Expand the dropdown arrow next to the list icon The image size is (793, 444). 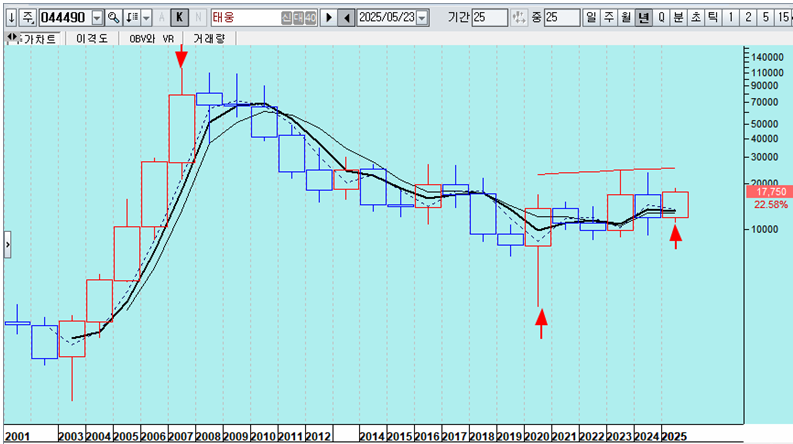[146, 18]
